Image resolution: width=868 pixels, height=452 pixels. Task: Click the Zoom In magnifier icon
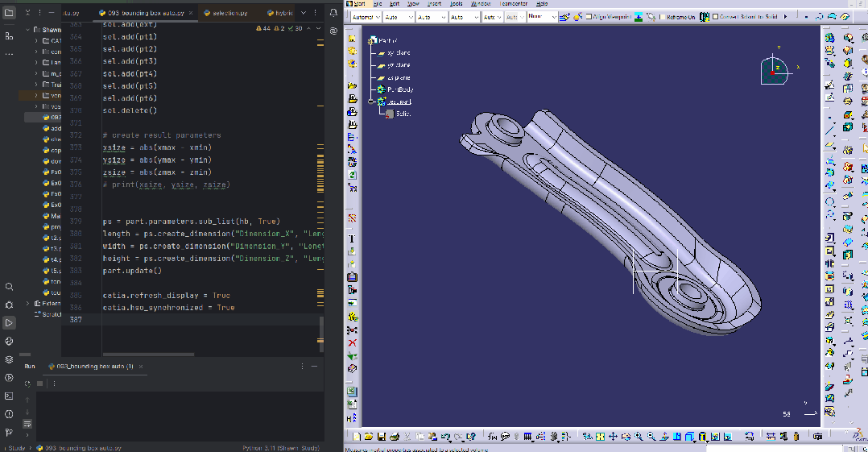point(639,437)
